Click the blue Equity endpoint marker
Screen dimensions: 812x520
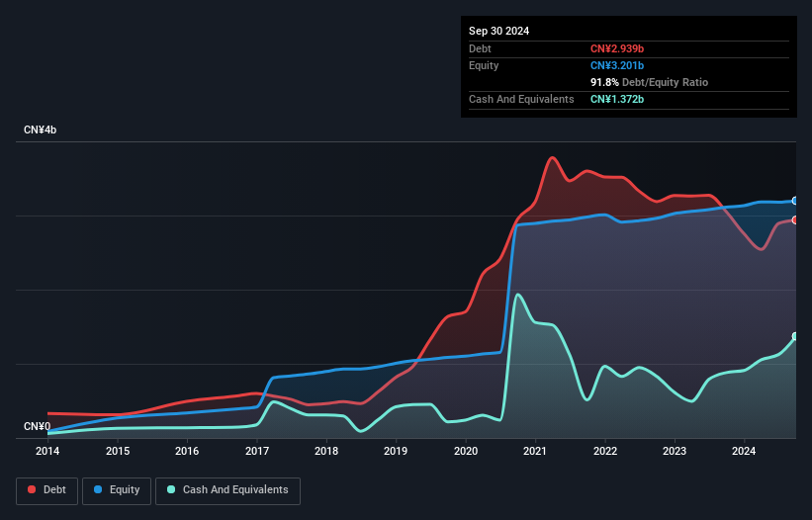pos(795,201)
